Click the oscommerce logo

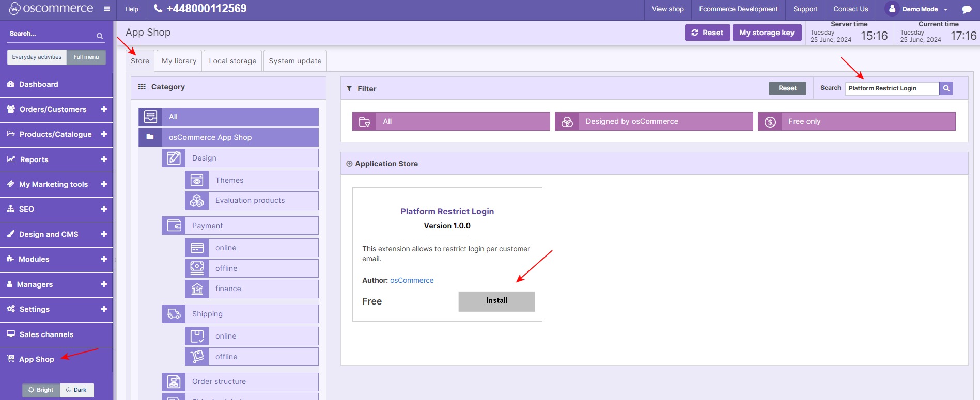pyautogui.click(x=51, y=8)
